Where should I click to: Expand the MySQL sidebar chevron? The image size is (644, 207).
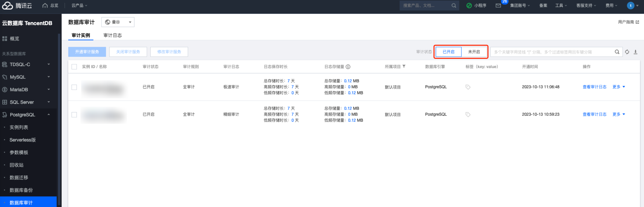coord(49,77)
